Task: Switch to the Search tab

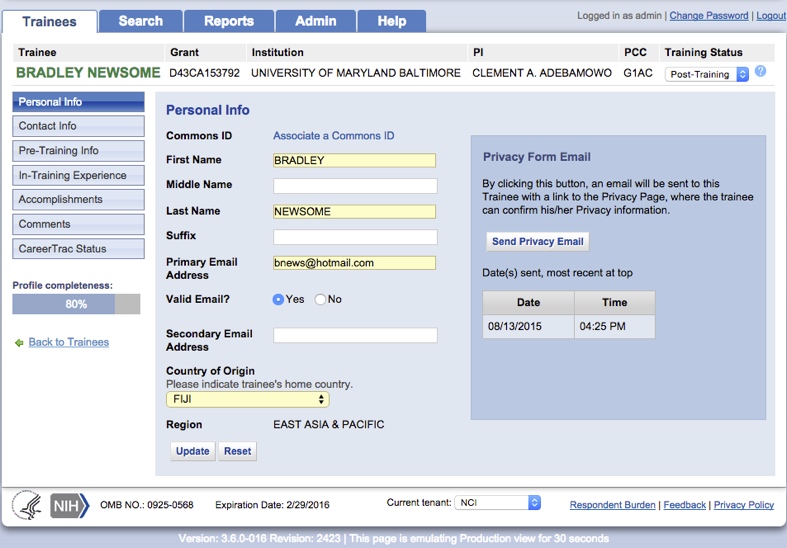Action: point(141,21)
